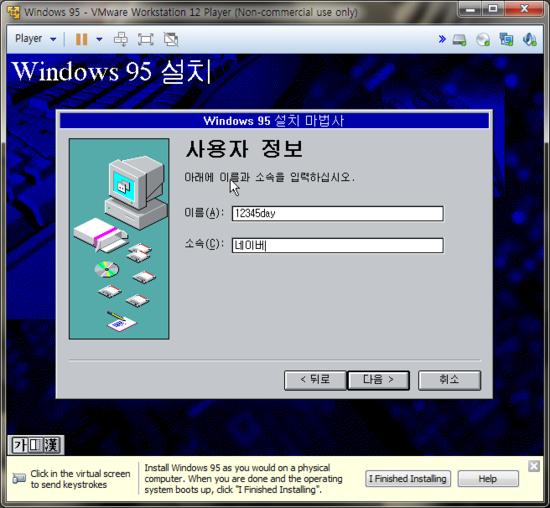Viewport: 550px width, 508px height.
Task: Send Ctrl+Alt+Del to the virtual machine
Action: coord(121,39)
